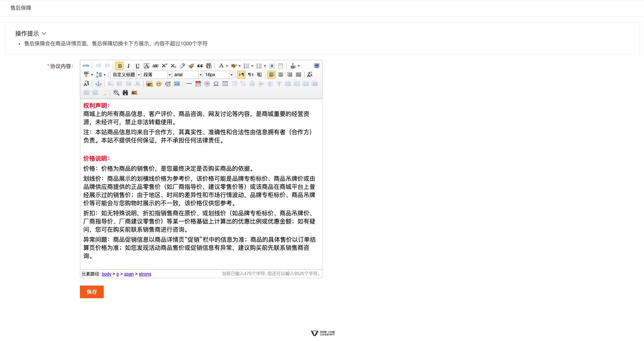Toggle bold formatting
The height and width of the screenshot is (341, 644).
[119, 66]
